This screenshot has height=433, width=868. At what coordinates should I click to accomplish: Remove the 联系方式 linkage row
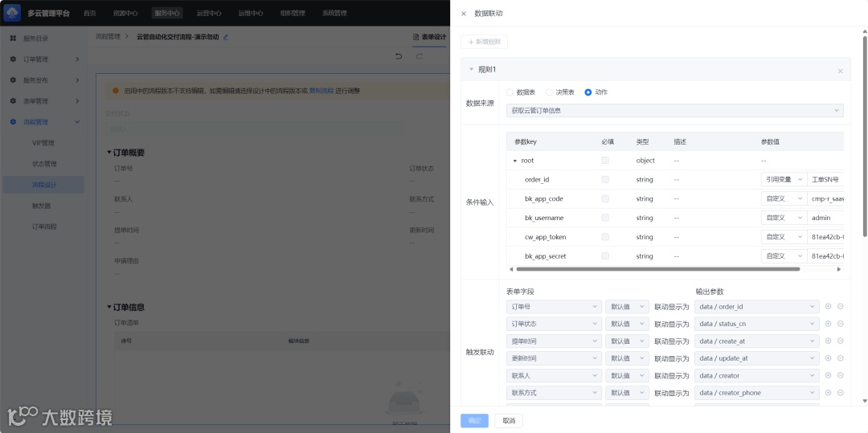841,393
